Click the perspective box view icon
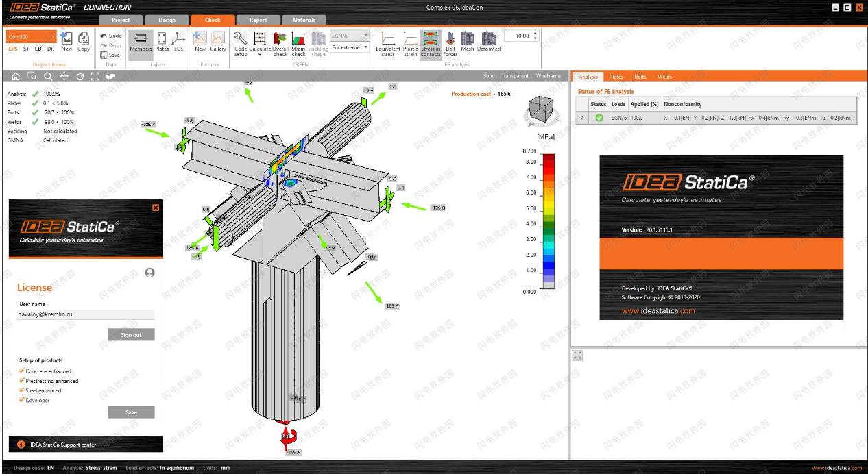 coord(110,77)
